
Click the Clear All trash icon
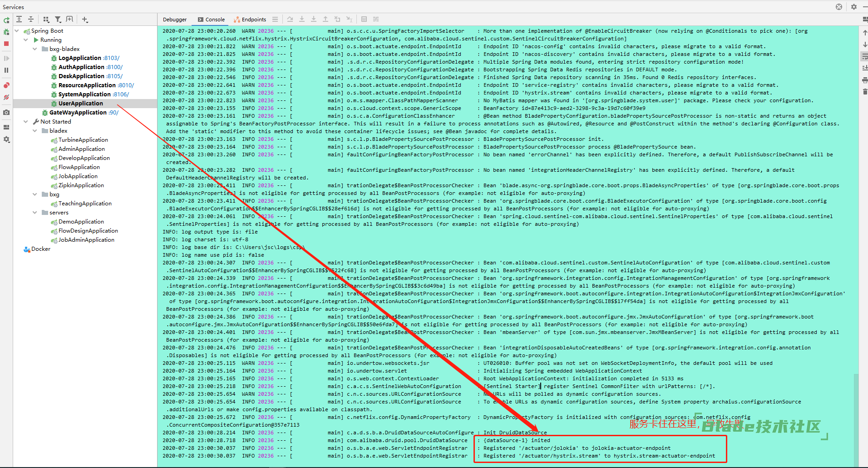coord(864,92)
